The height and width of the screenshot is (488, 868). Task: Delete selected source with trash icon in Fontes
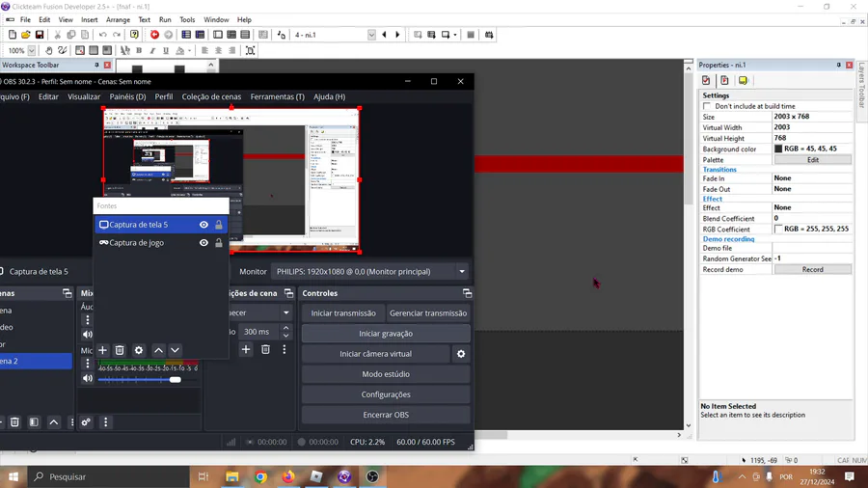120,350
